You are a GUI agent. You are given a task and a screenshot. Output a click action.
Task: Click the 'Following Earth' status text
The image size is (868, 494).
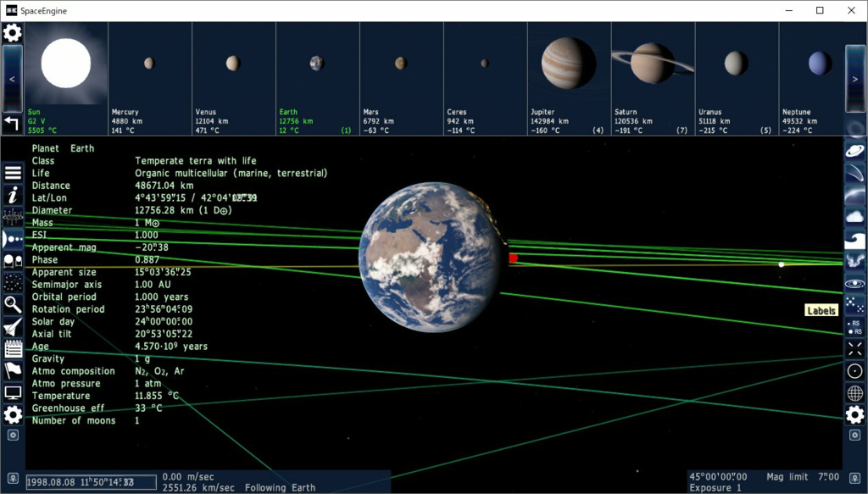tap(280, 488)
